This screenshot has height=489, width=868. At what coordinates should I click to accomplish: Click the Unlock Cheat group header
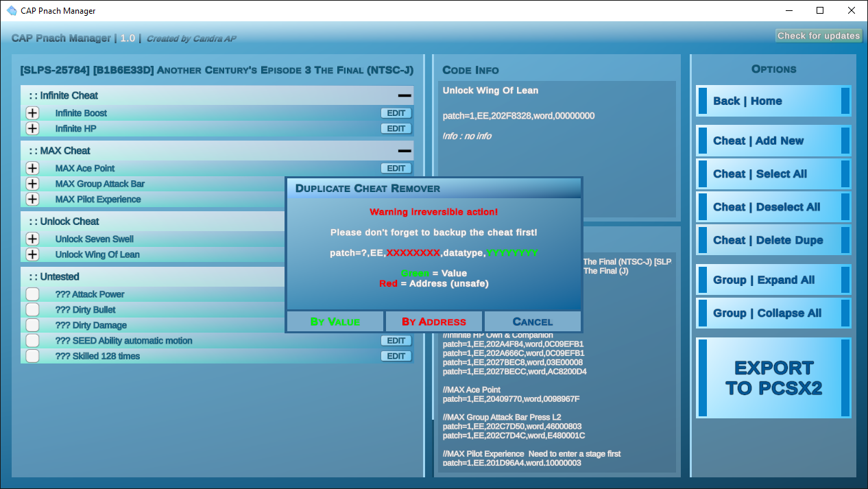pos(153,222)
